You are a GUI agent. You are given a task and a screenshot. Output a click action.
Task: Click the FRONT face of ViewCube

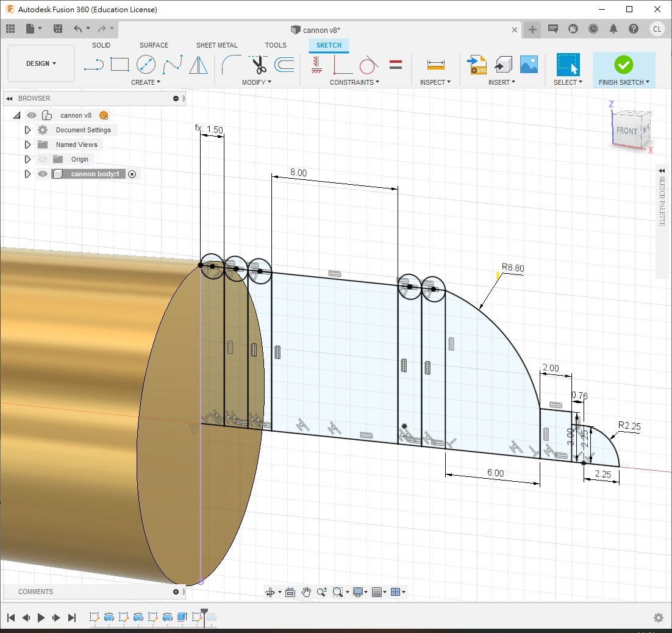[626, 131]
